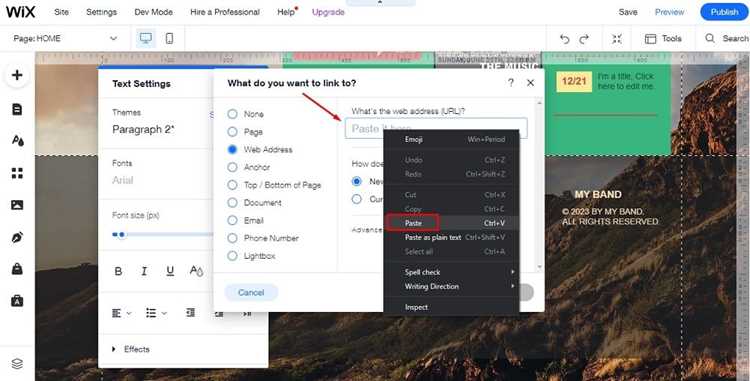The image size is (750, 381).
Task: Click the Cancel button
Action: pos(251,292)
